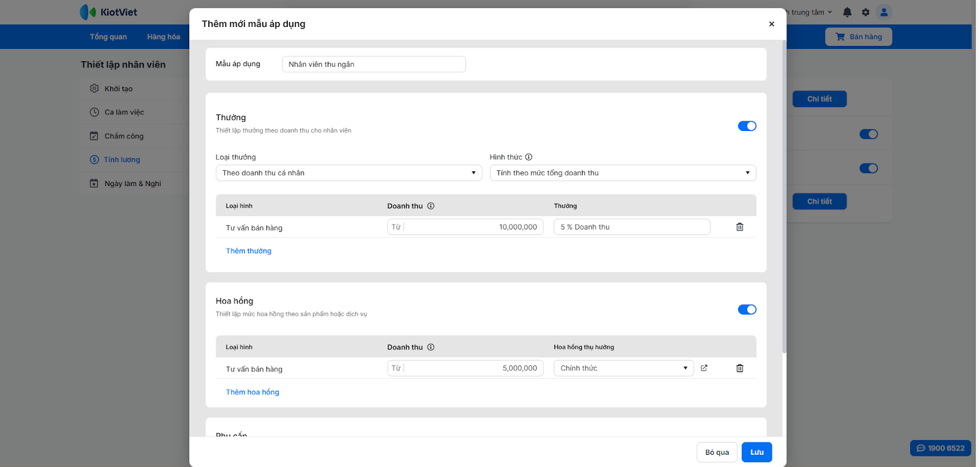Click the Lưu button
The image size is (980, 467).
coord(756,452)
